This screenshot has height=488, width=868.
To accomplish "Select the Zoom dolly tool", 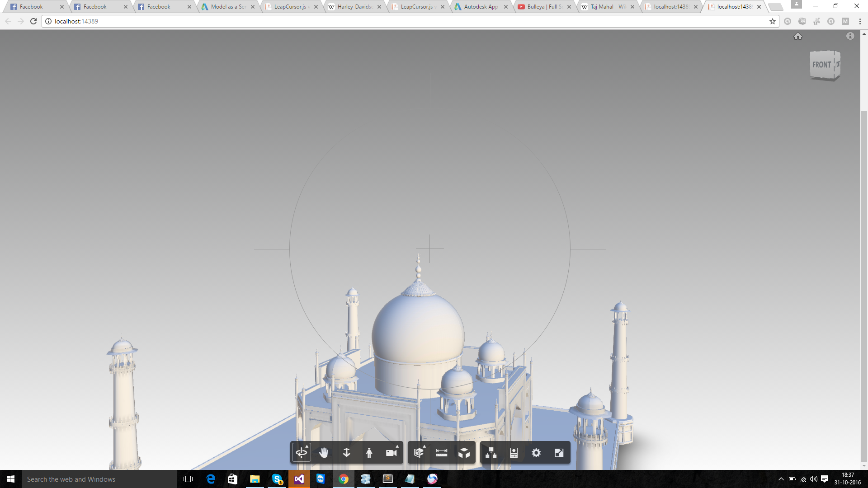I will 347,453.
